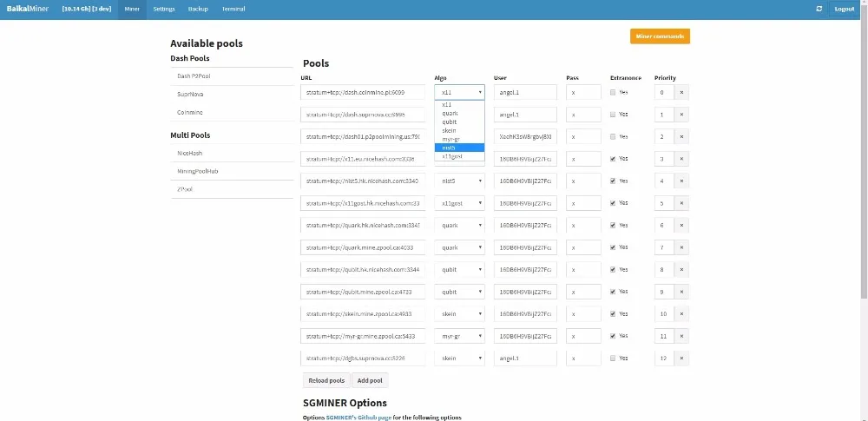The height and width of the screenshot is (421, 868).
Task: Uncheck Extranonce for quark.mine.zpool pool
Action: click(x=613, y=247)
